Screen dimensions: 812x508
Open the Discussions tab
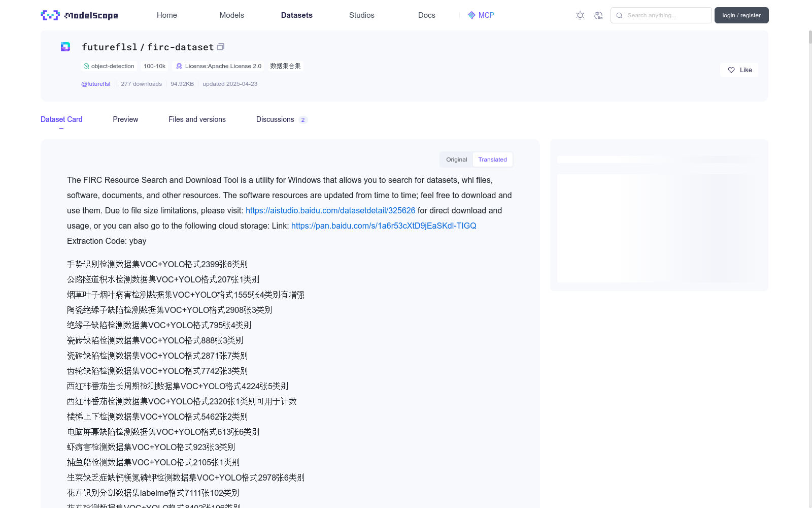click(282, 119)
